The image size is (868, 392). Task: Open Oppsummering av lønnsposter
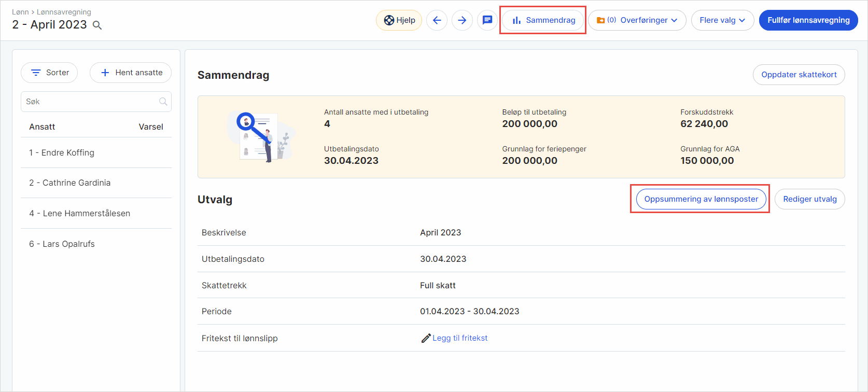pyautogui.click(x=701, y=199)
